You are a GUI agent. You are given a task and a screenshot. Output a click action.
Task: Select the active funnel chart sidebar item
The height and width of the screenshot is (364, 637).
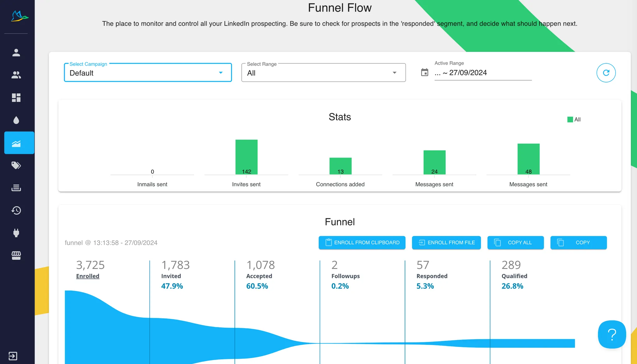point(19,143)
